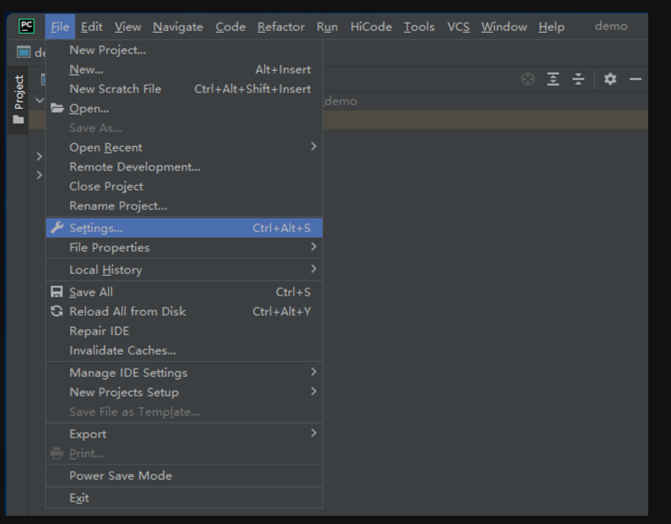Open the Run menu

point(327,27)
